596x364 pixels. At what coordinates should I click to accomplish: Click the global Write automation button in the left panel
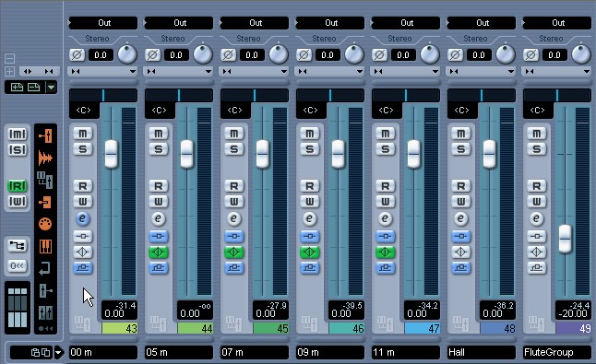tap(18, 202)
